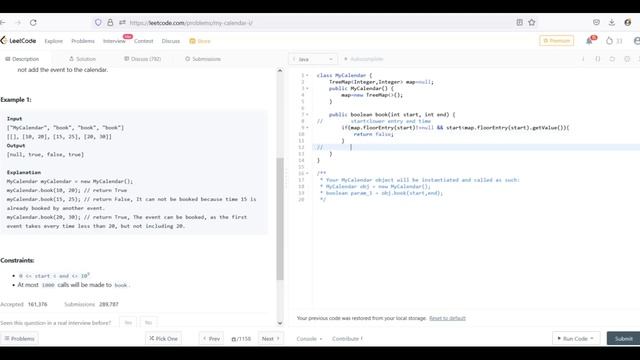The height and width of the screenshot is (360, 640).
Task: Answer Yes to seen in interview question
Action: point(128,323)
